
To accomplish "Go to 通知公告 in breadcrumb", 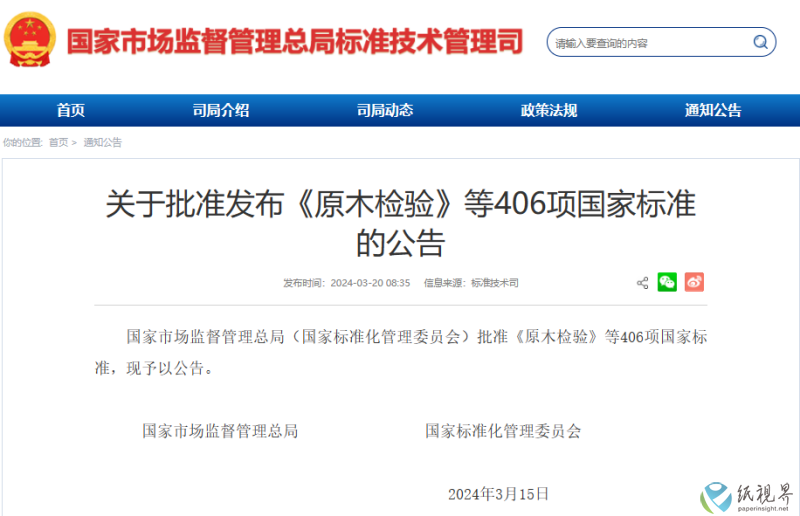I will pos(103,142).
